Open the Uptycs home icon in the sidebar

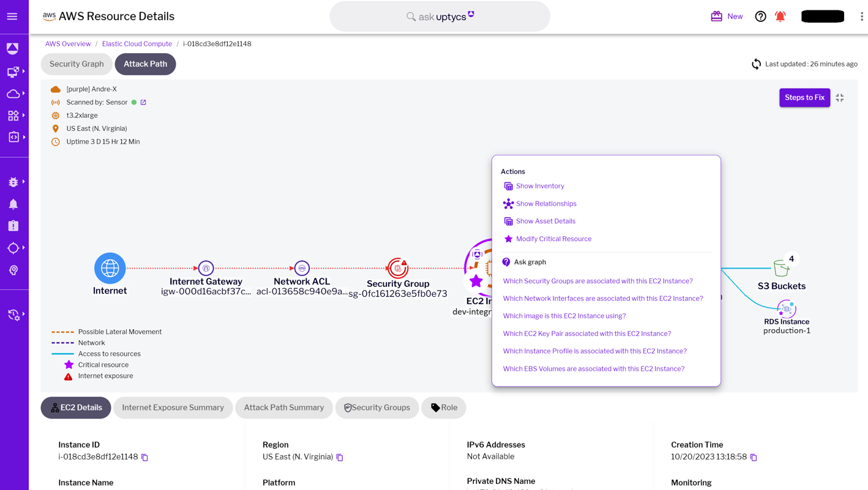coord(13,48)
